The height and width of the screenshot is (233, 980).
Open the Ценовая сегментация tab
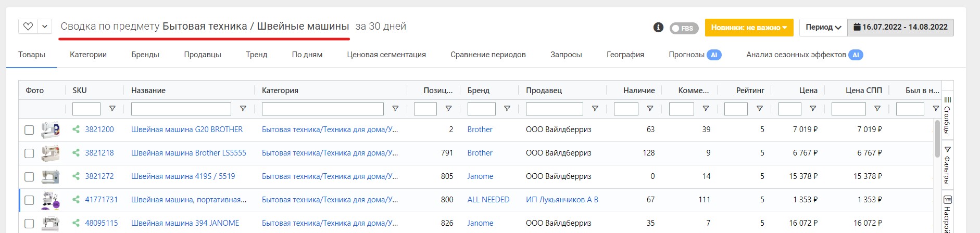click(x=386, y=55)
